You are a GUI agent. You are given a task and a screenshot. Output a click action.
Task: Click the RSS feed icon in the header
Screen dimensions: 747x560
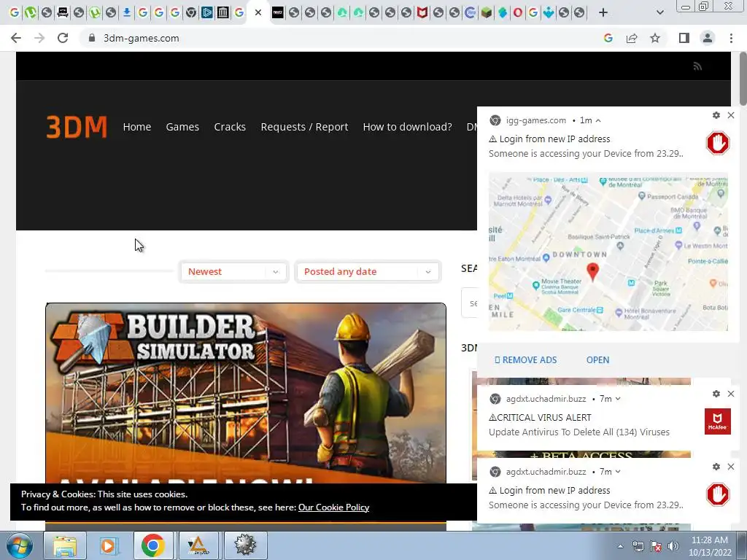coord(697,66)
